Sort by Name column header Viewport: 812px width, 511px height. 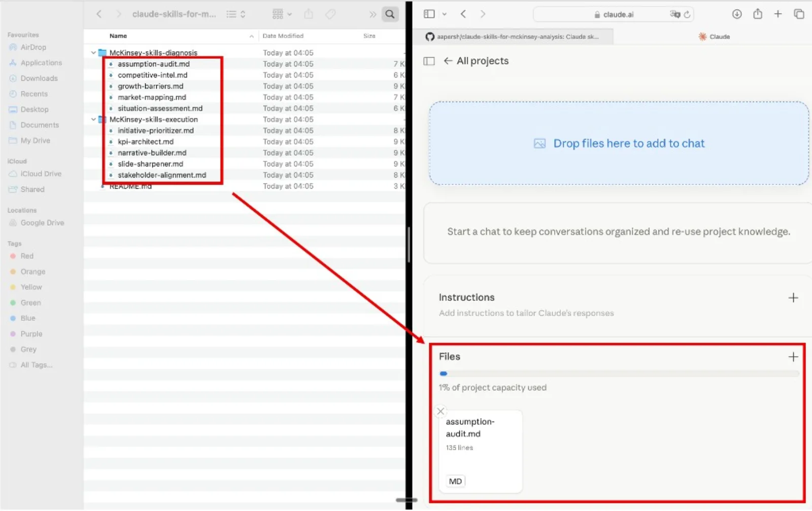coord(118,36)
